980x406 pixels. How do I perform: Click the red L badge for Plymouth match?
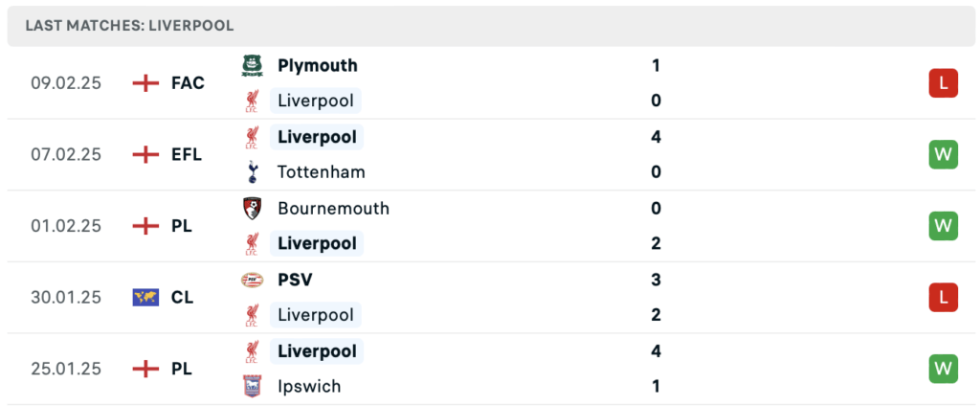tap(943, 83)
